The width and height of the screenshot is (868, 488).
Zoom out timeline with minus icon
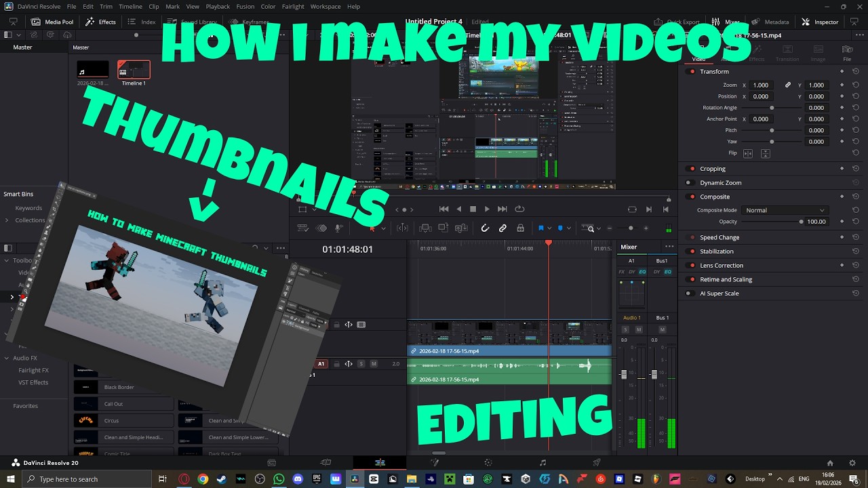pyautogui.click(x=609, y=228)
